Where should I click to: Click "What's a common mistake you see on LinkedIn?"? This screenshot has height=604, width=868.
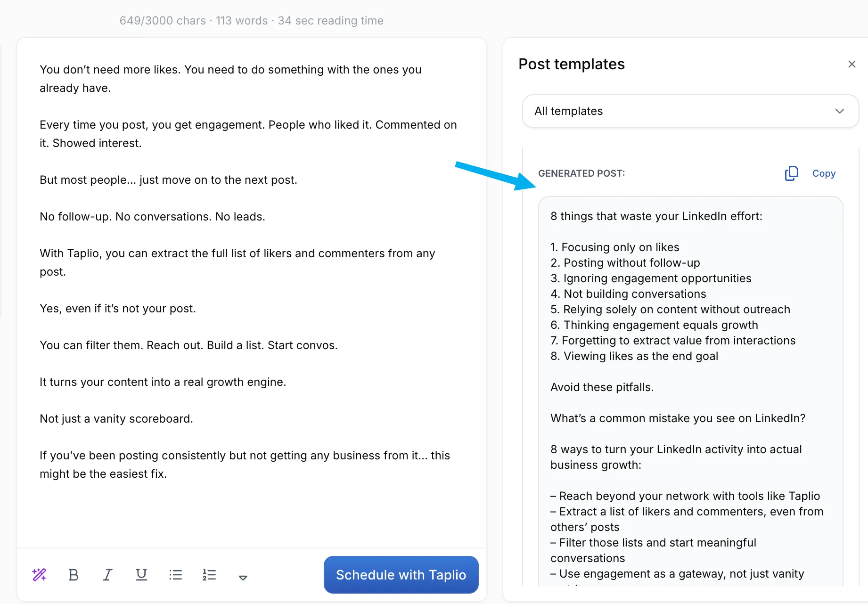point(678,418)
